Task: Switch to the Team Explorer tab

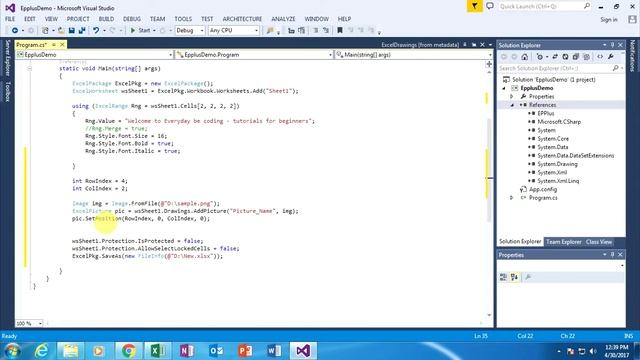Action: (x=563, y=242)
